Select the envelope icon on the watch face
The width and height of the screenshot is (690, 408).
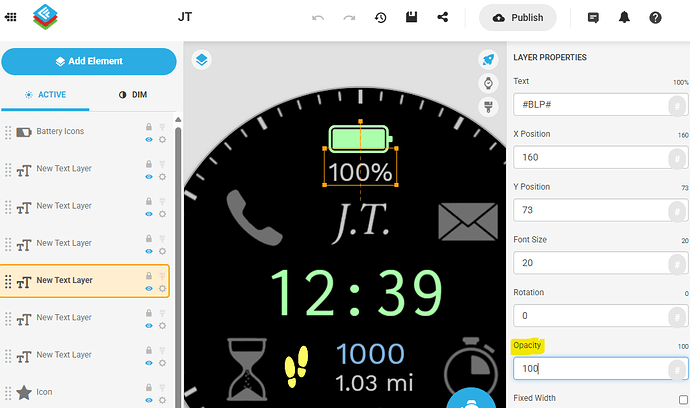tap(468, 221)
